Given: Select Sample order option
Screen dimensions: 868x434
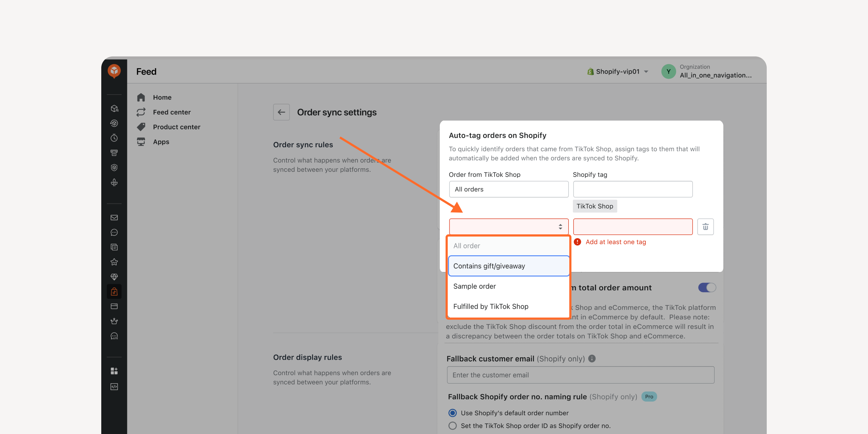Looking at the screenshot, I should point(508,286).
